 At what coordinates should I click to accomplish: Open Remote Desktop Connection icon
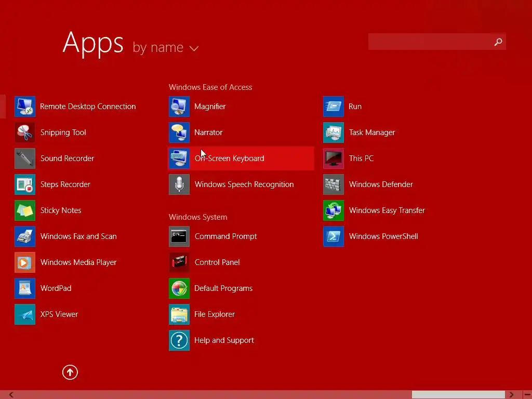click(x=25, y=107)
